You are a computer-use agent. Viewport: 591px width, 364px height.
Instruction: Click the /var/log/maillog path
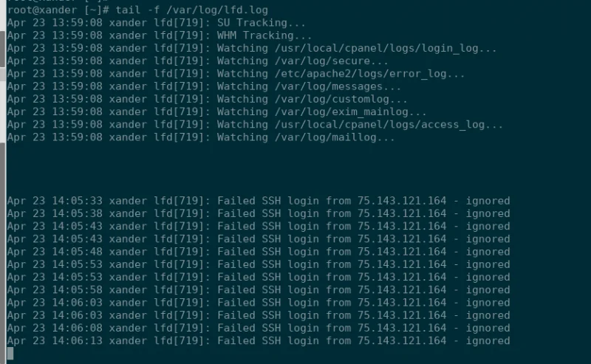click(x=335, y=137)
